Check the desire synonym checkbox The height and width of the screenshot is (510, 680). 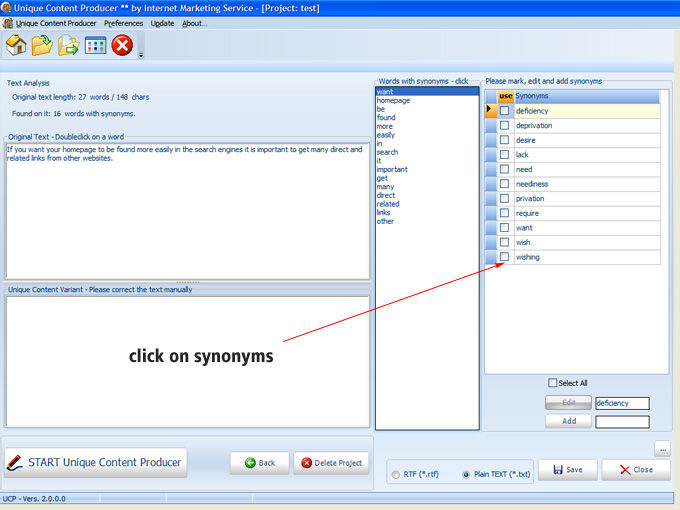(x=504, y=140)
